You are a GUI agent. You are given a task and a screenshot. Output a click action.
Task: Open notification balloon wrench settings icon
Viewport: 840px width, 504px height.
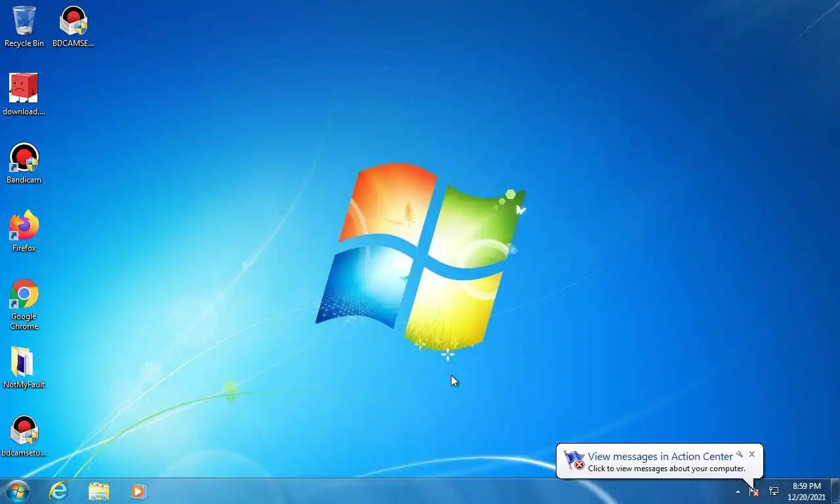click(740, 454)
